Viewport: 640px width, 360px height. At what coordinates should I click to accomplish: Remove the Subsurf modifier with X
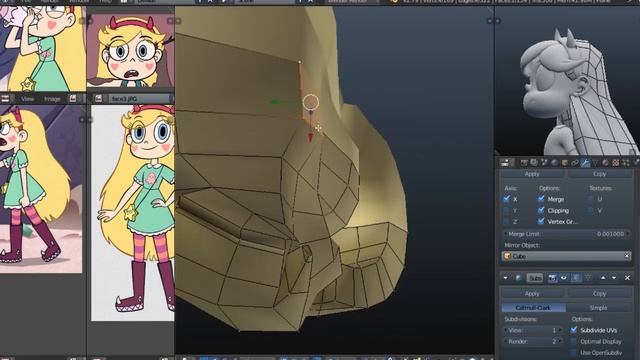click(x=627, y=278)
